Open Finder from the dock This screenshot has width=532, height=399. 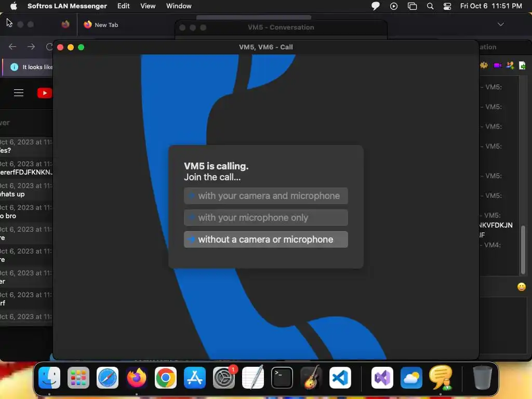pos(49,378)
